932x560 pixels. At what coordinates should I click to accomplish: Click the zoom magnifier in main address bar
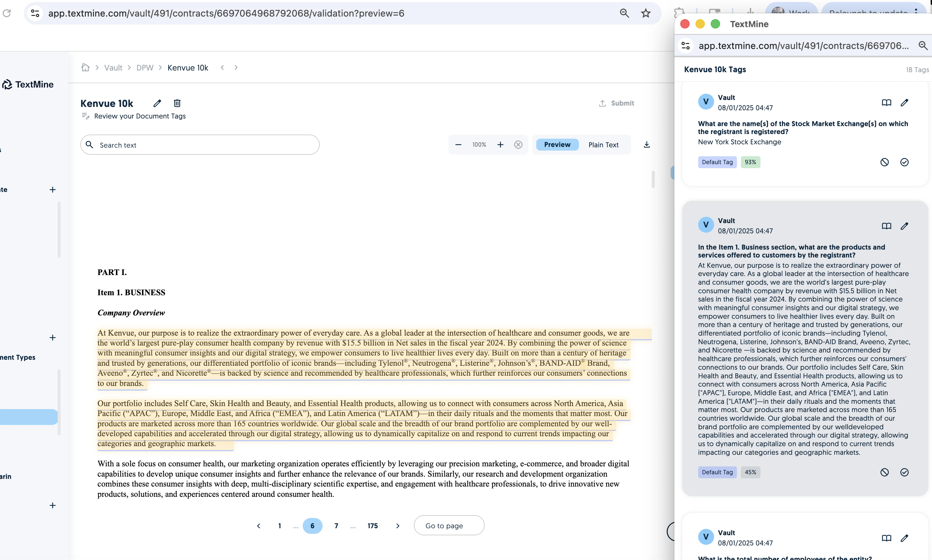[624, 13]
